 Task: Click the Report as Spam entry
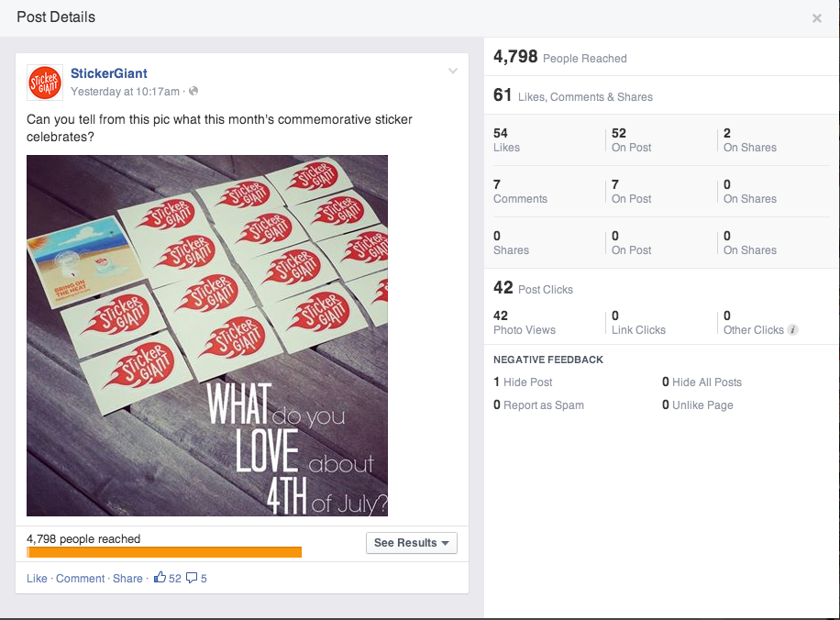pyautogui.click(x=538, y=405)
